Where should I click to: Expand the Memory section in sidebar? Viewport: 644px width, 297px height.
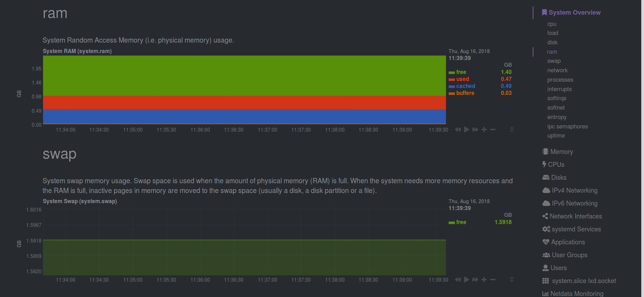click(x=557, y=151)
